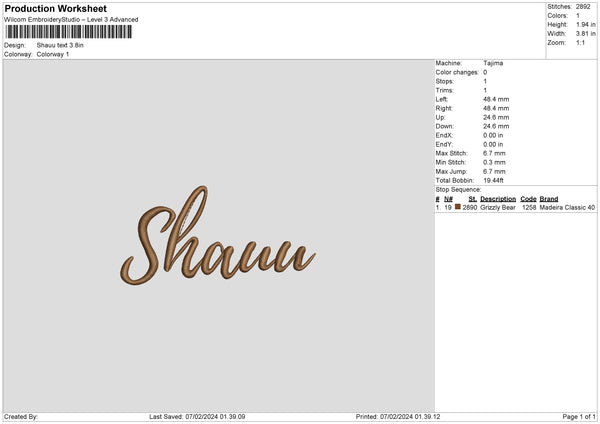Select the Max Jump value 6.7 mm

point(494,171)
